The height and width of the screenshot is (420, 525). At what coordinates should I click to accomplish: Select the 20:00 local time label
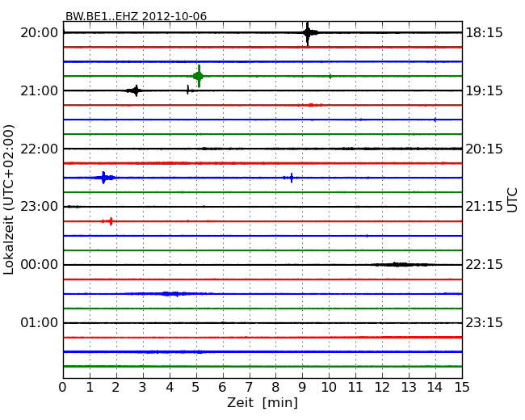[40, 33]
